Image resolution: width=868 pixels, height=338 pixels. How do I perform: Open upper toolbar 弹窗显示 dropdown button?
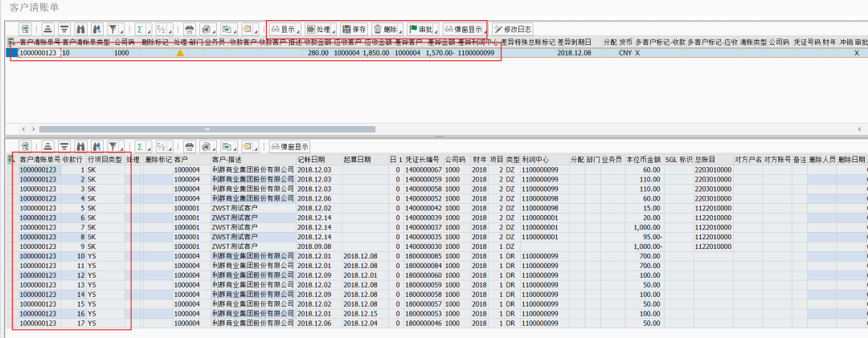[466, 30]
